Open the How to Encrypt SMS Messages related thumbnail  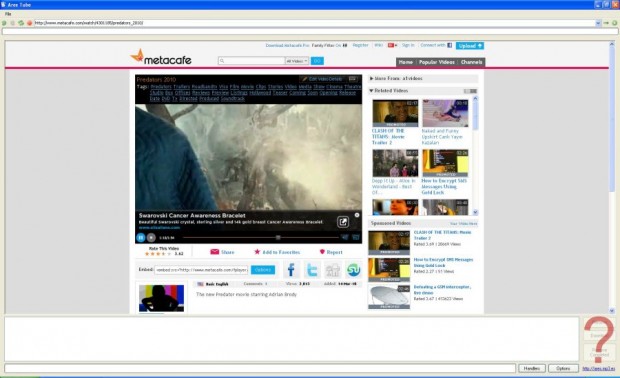pos(445,163)
